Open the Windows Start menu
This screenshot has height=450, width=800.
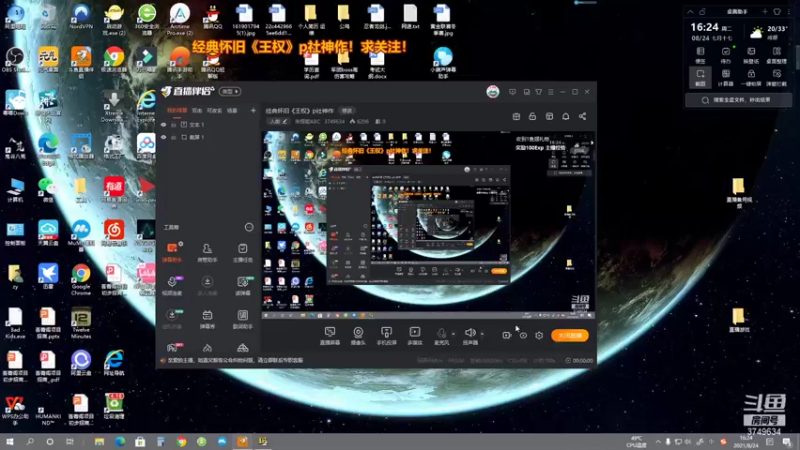[x=10, y=442]
